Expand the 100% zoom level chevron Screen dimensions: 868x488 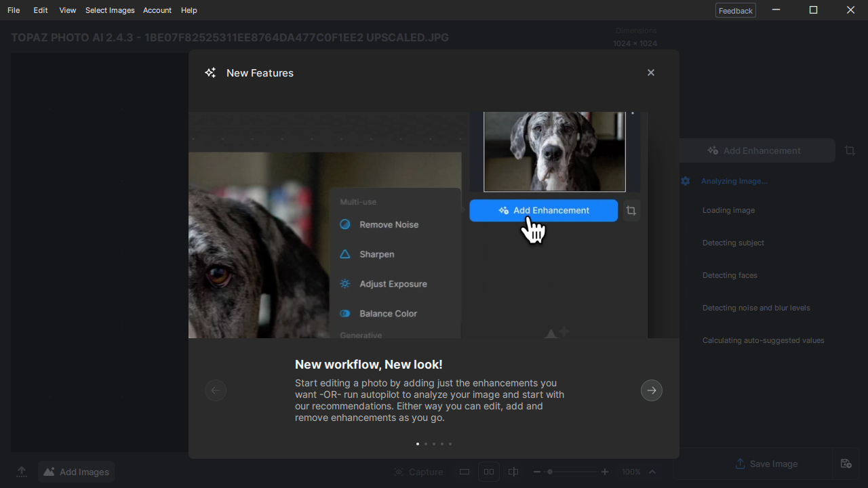(x=652, y=472)
